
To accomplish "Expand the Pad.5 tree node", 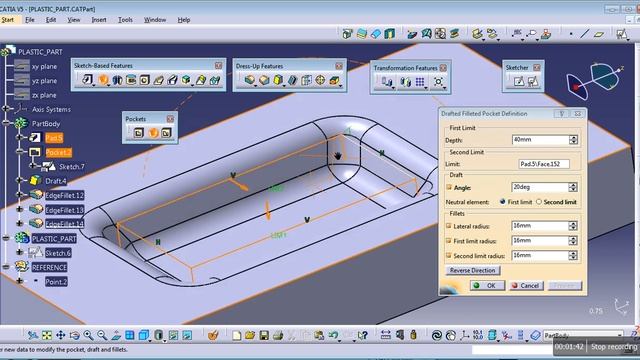I will click(x=20, y=138).
